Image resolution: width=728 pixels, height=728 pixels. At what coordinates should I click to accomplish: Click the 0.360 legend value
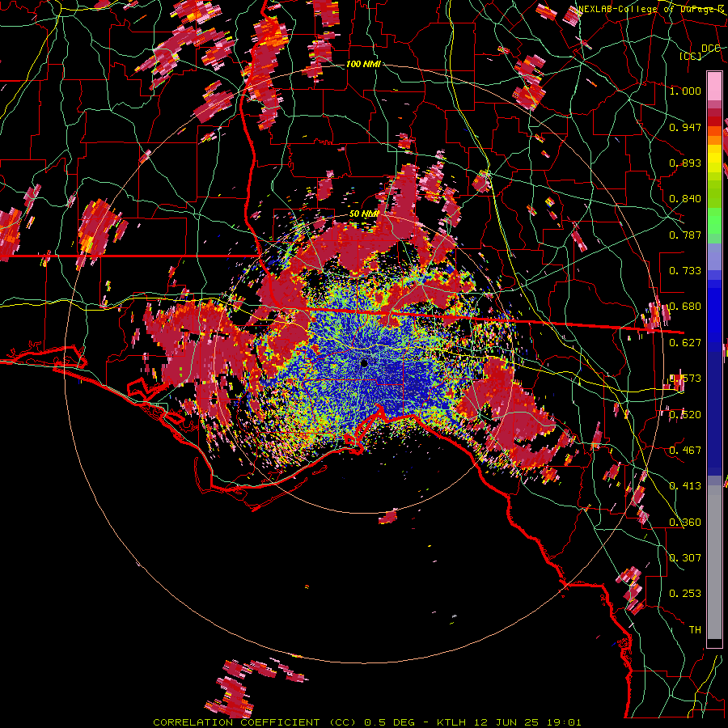685,523
